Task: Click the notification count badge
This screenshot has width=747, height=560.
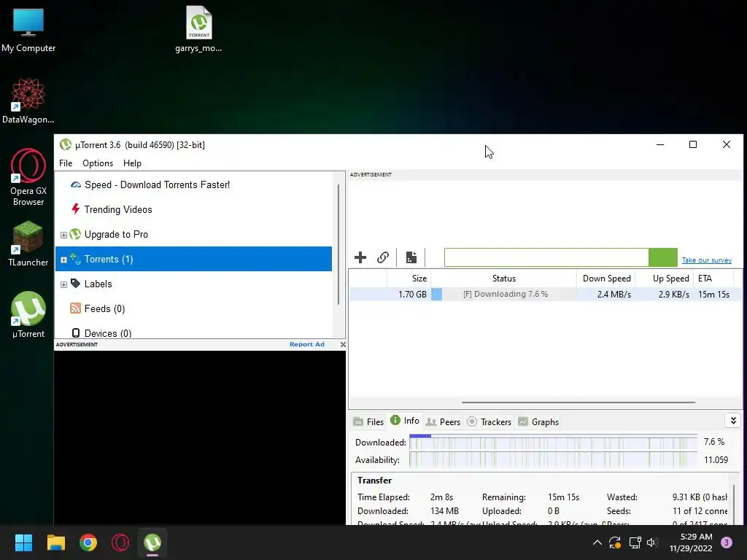Action: pos(727,542)
